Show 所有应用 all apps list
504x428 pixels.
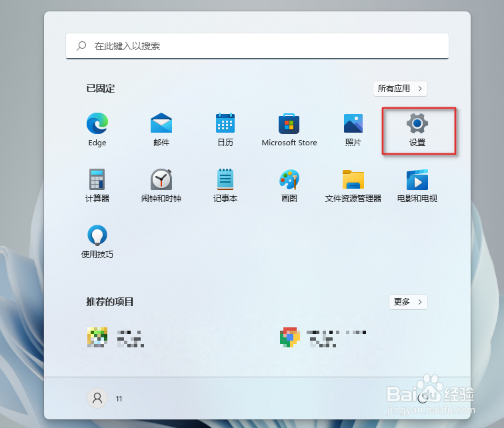click(400, 89)
